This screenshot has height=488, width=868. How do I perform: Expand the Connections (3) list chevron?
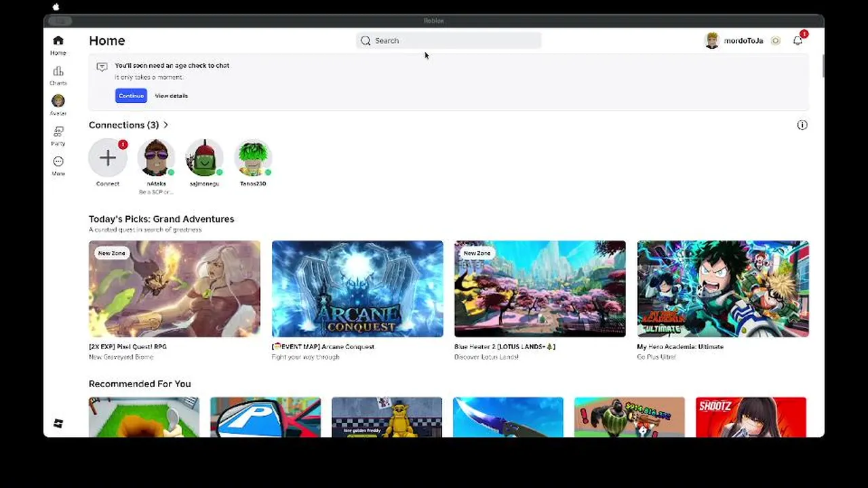pos(165,125)
